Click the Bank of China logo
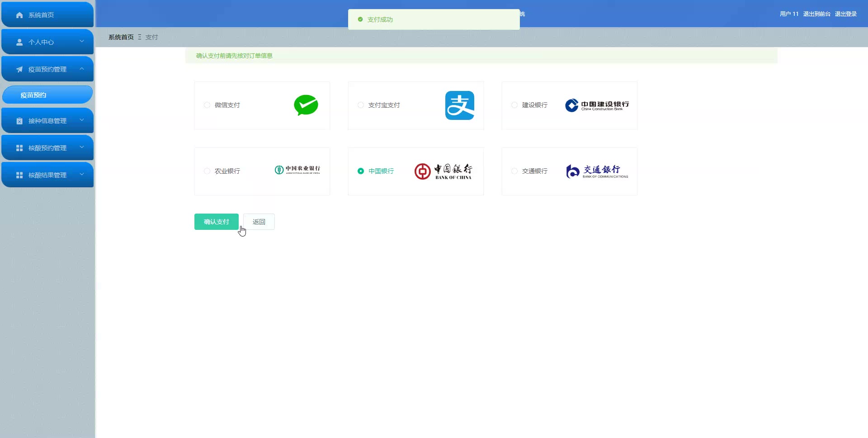The height and width of the screenshot is (438, 868). pos(443,171)
